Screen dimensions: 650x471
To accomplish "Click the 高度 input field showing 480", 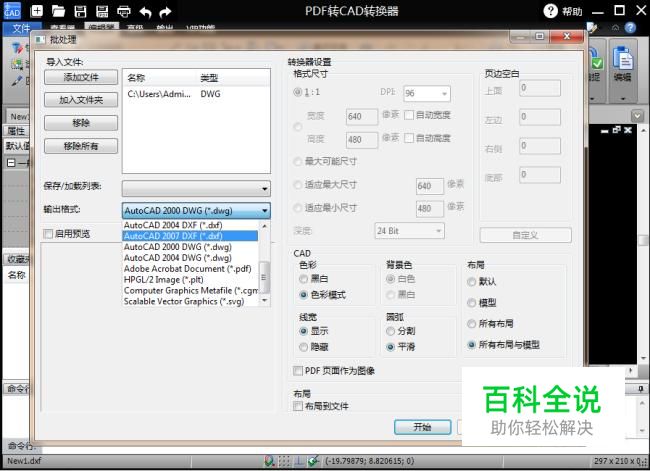I will click(362, 140).
